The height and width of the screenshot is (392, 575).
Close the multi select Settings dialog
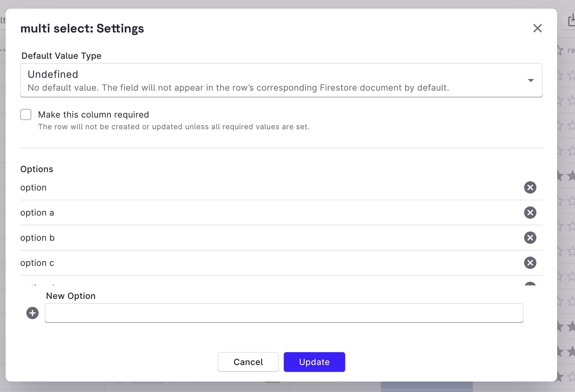click(x=537, y=28)
